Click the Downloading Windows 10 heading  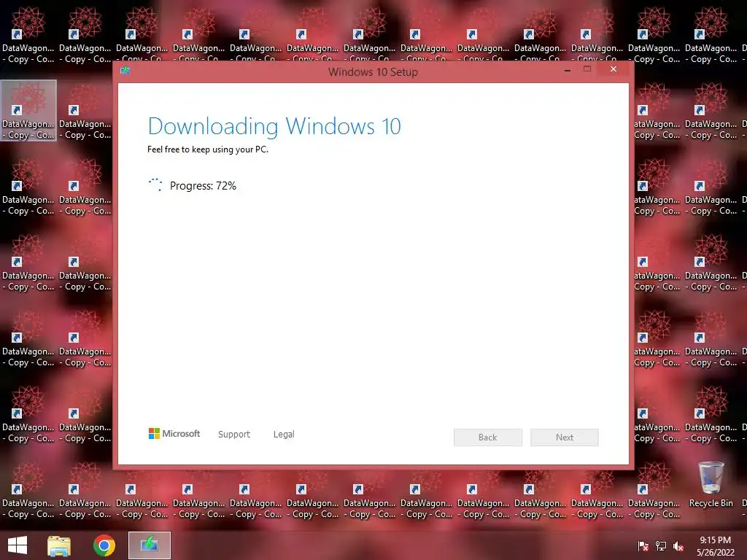pyautogui.click(x=274, y=126)
